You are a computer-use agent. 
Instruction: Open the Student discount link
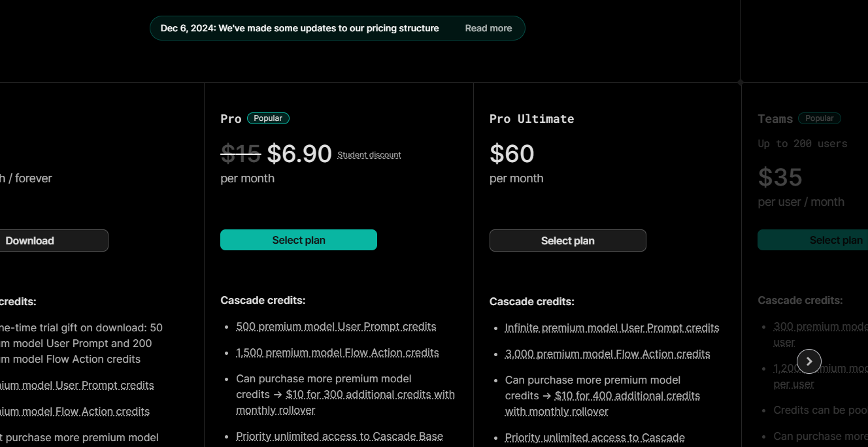pyautogui.click(x=369, y=155)
